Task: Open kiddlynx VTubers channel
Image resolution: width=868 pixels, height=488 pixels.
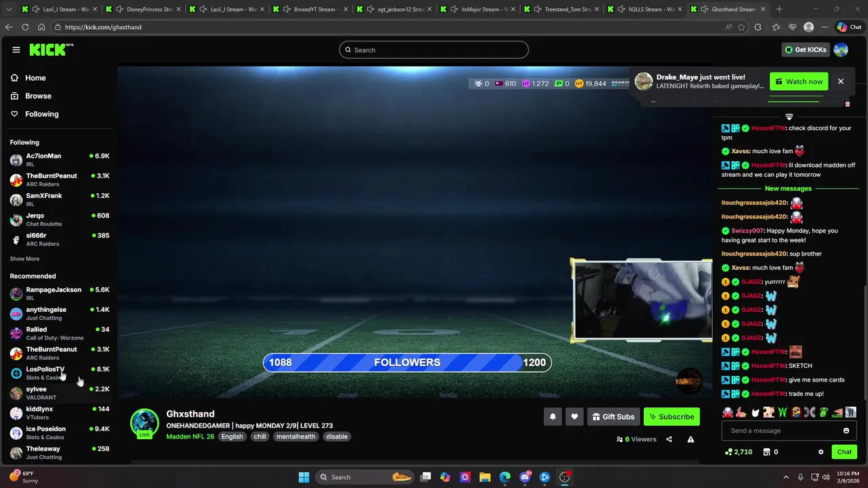Action: (60, 413)
